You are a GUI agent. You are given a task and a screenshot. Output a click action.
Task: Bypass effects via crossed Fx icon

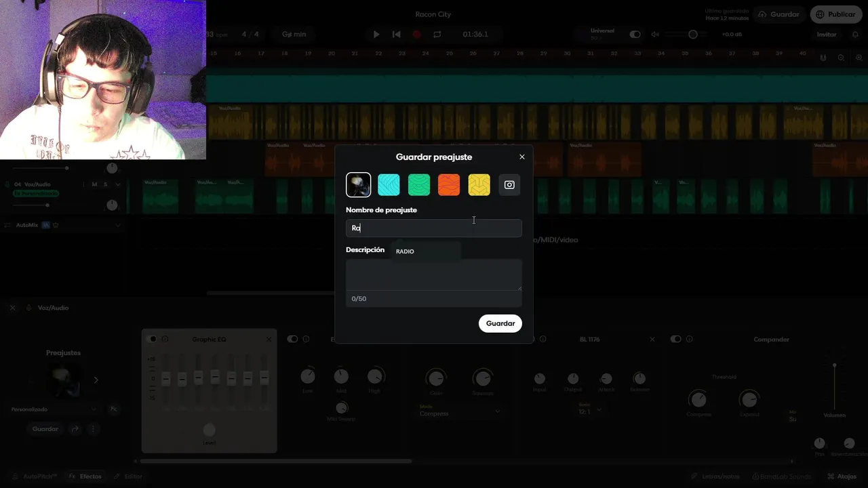tap(114, 409)
